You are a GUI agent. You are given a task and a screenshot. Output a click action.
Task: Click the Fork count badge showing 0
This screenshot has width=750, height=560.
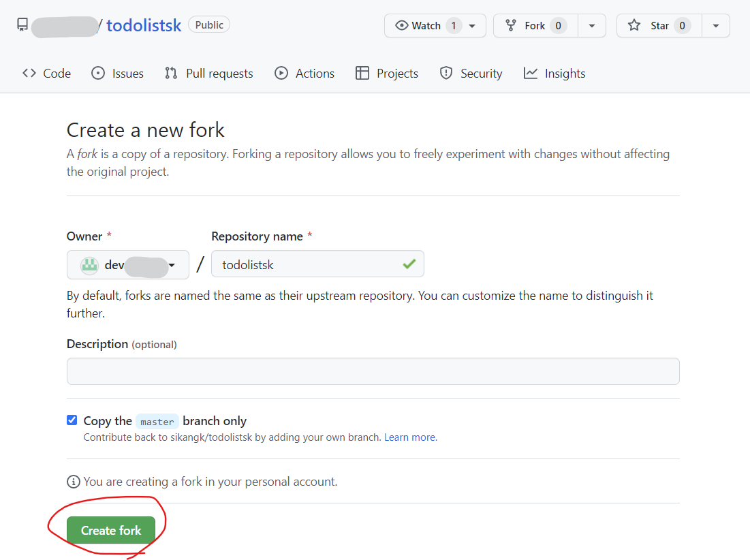(x=558, y=26)
